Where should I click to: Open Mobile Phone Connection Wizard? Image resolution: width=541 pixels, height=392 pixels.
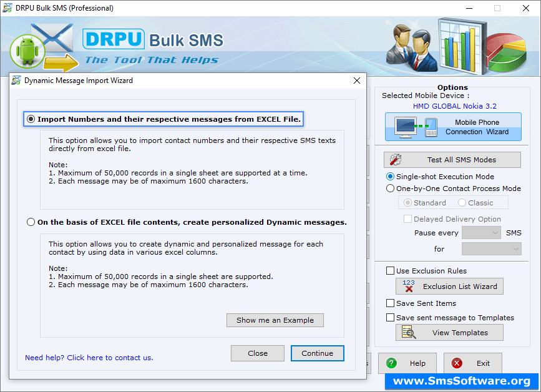point(453,127)
